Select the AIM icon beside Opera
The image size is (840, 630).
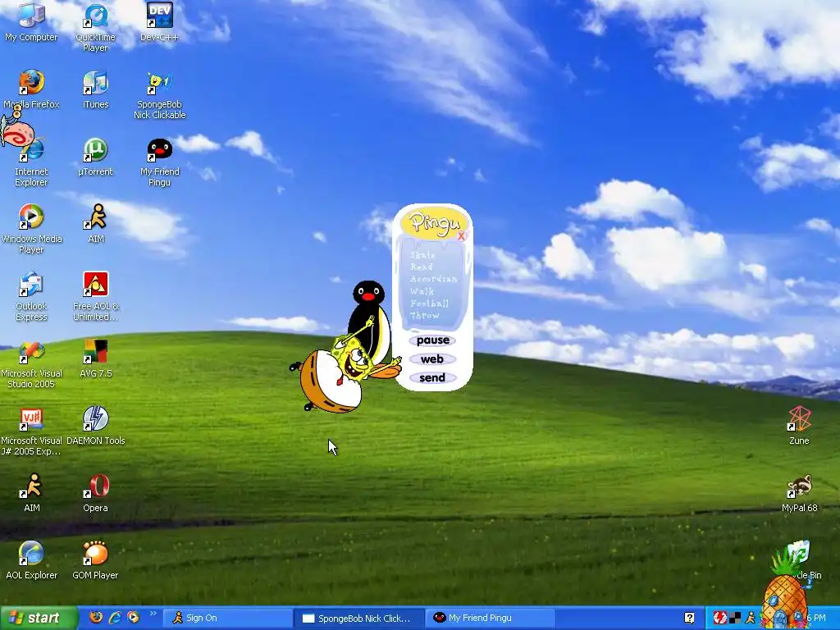[32, 492]
